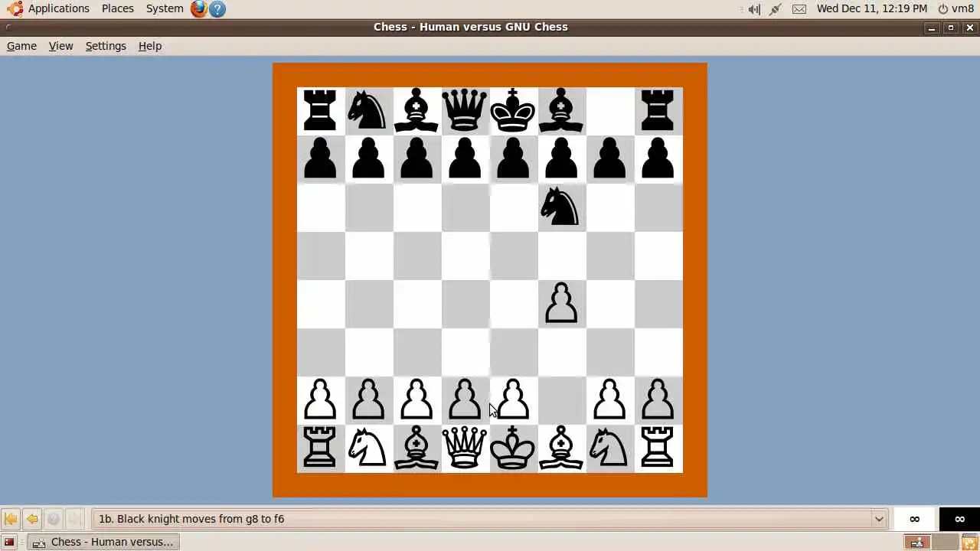
Task: Select the white pawn on f4
Action: tap(561, 304)
